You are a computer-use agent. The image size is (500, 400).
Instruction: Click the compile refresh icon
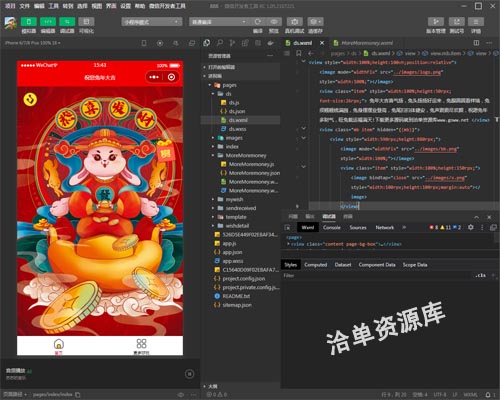click(258, 22)
